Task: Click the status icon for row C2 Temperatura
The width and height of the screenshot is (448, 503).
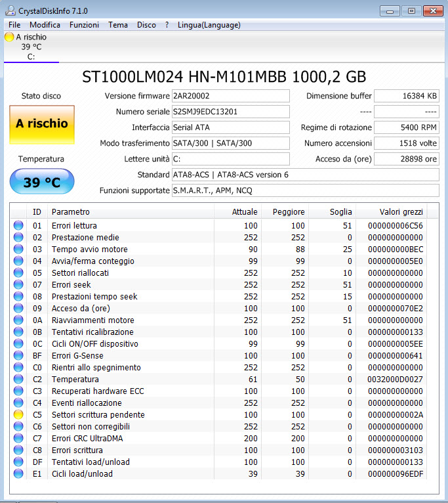Action: pos(18,379)
